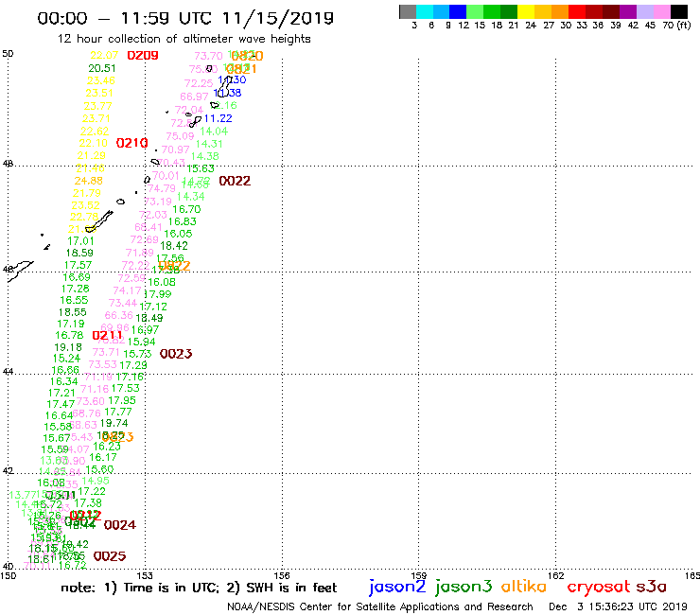
Task: Click the cryosat satellite legend label
Action: point(598,588)
